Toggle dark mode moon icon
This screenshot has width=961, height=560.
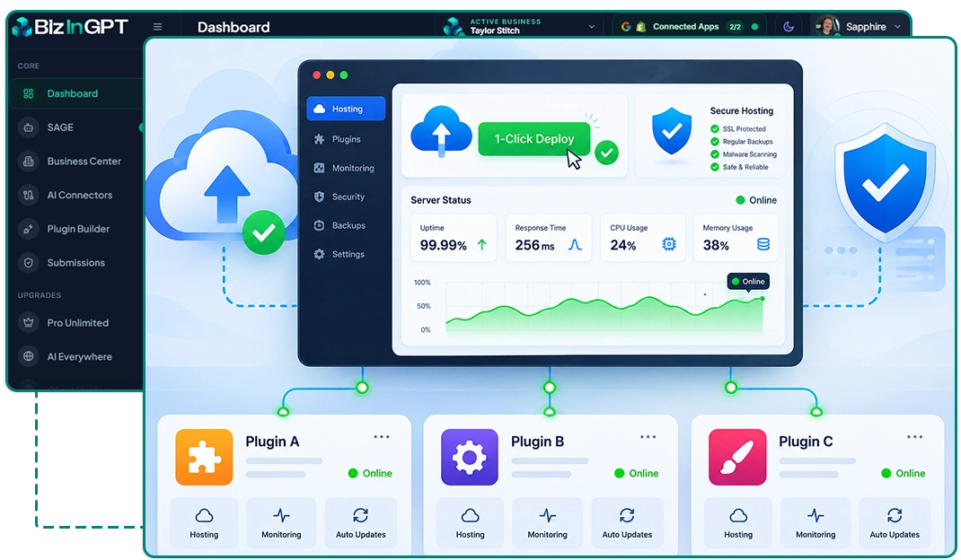click(x=789, y=26)
